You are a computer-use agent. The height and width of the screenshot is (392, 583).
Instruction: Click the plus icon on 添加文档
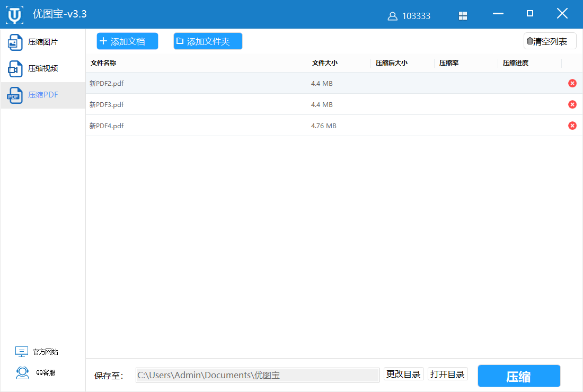(x=103, y=41)
